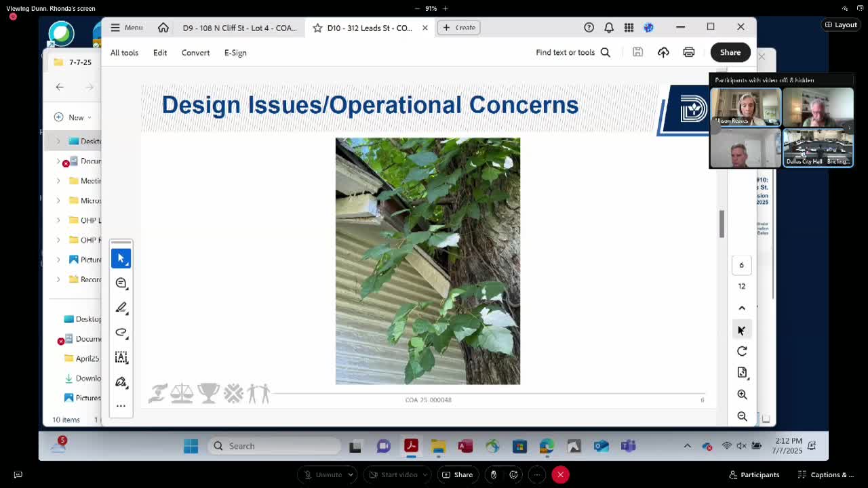Image resolution: width=868 pixels, height=488 pixels.
Task: Open Acrobat home view
Action: coord(163,28)
